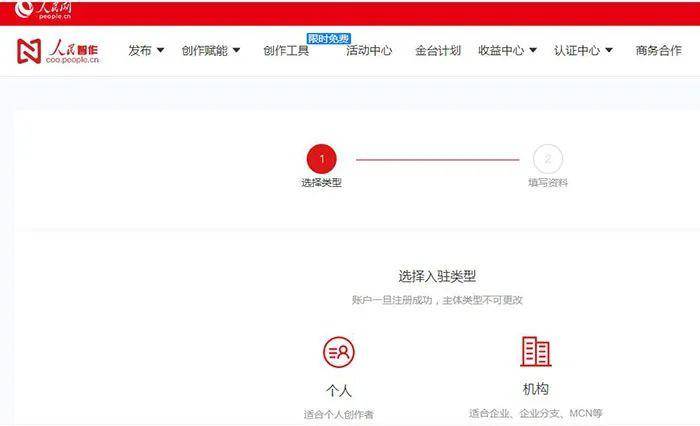Click the 选择类型 step label
Image resolution: width=700 pixels, height=426 pixels.
click(x=321, y=183)
